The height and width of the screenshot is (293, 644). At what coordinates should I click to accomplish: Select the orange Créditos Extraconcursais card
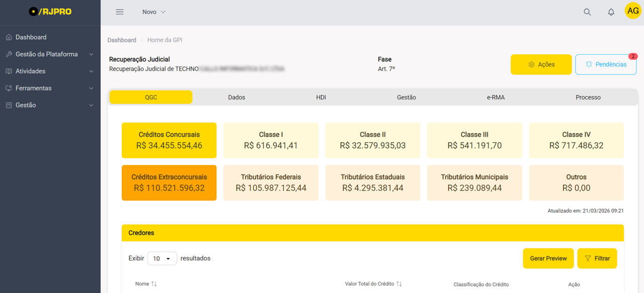point(169,182)
